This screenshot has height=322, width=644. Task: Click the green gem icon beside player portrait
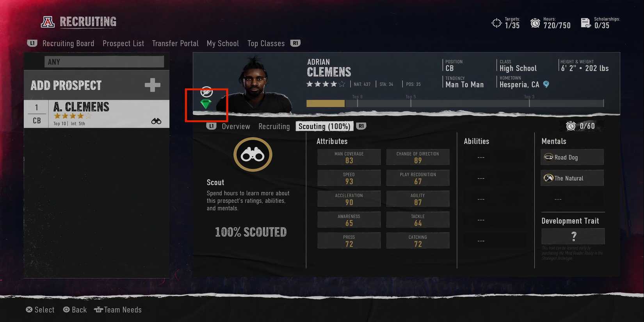(206, 104)
